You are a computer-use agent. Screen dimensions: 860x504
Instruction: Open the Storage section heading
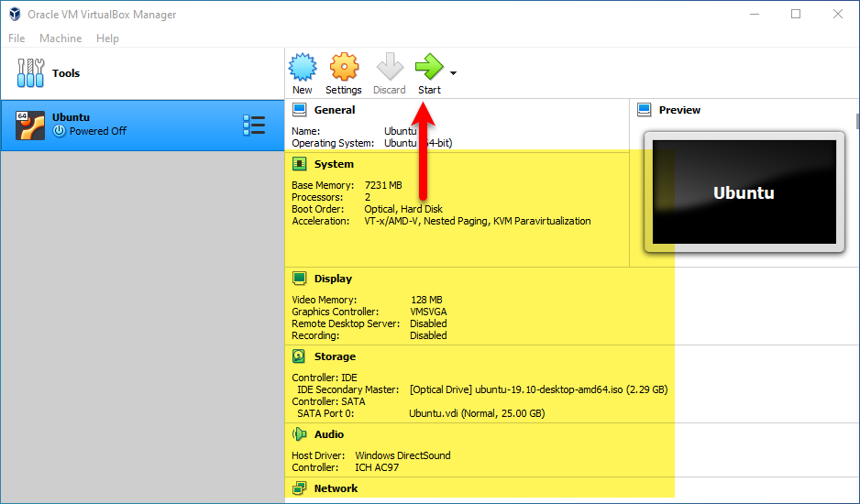336,356
